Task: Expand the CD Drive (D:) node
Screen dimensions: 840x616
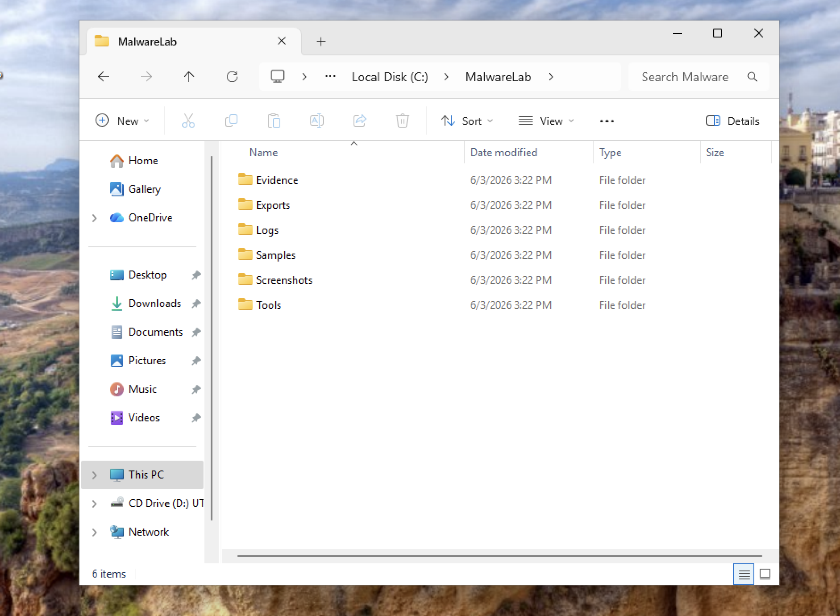Action: (94, 504)
